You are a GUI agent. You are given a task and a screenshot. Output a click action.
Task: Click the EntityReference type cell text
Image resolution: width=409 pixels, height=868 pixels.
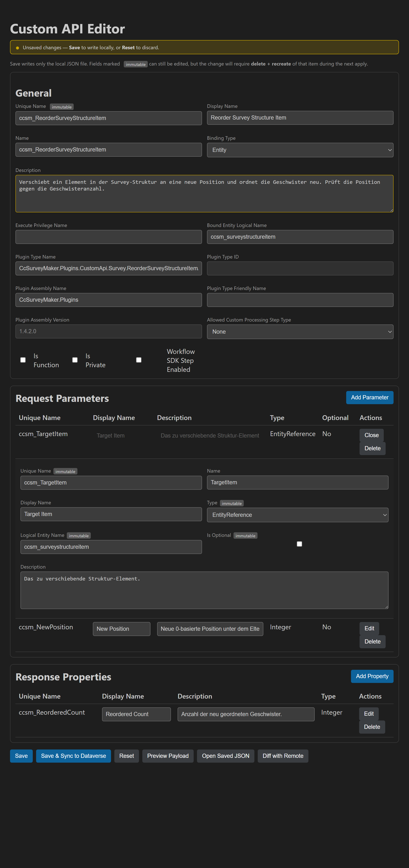pos(292,434)
